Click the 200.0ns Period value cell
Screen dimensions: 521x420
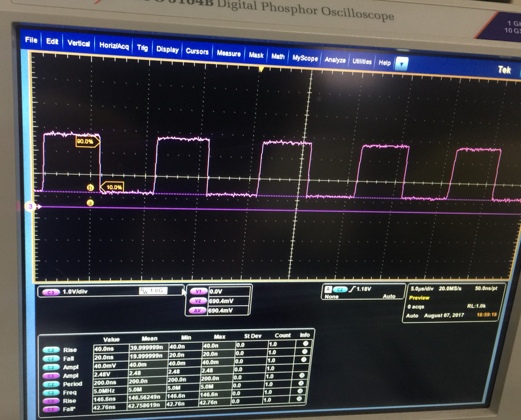110,383
